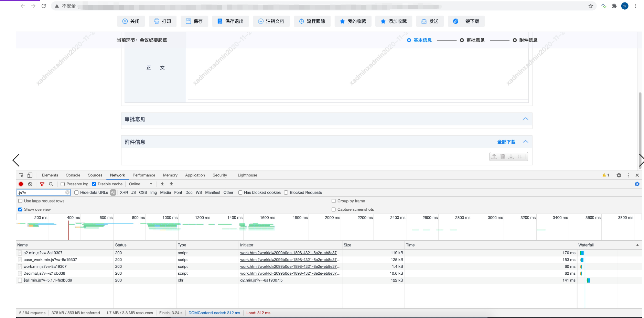Activate DevTools inspect element picker
644x318 pixels.
[x=21, y=175]
